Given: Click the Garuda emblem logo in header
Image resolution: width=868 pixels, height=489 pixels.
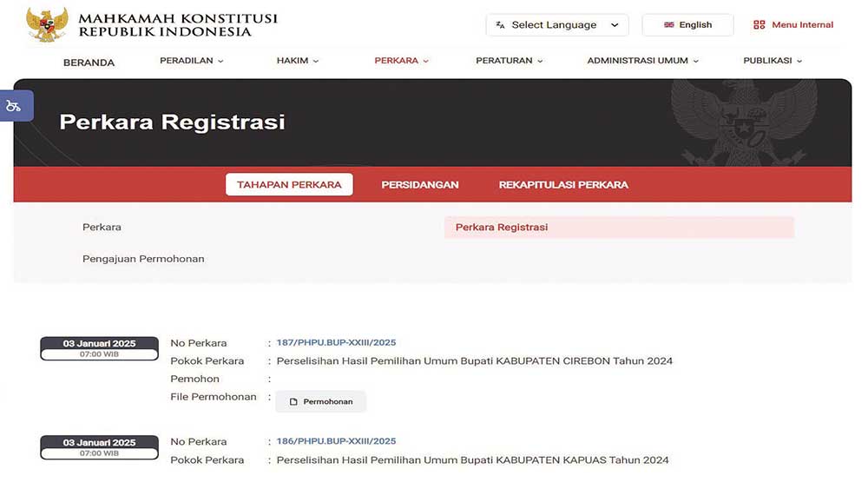Looking at the screenshot, I should 46,25.
